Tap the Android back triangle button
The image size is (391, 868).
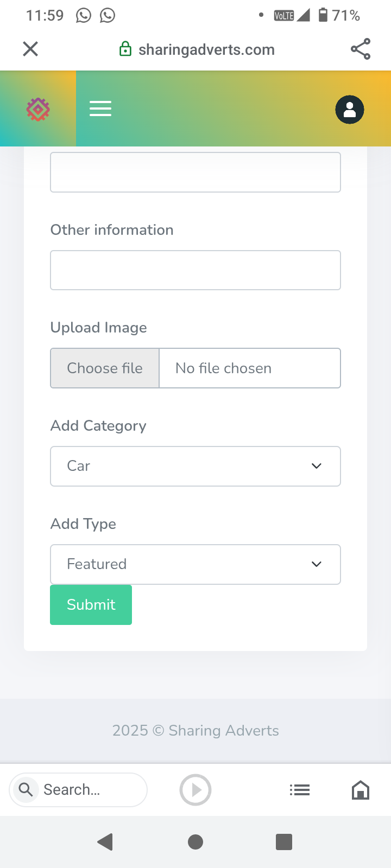105,842
